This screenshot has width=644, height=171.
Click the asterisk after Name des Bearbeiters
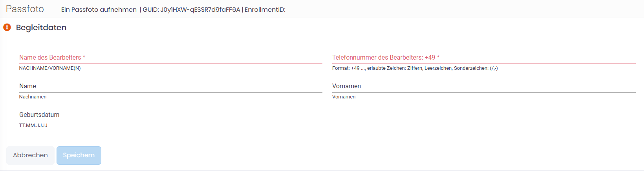coord(84,57)
